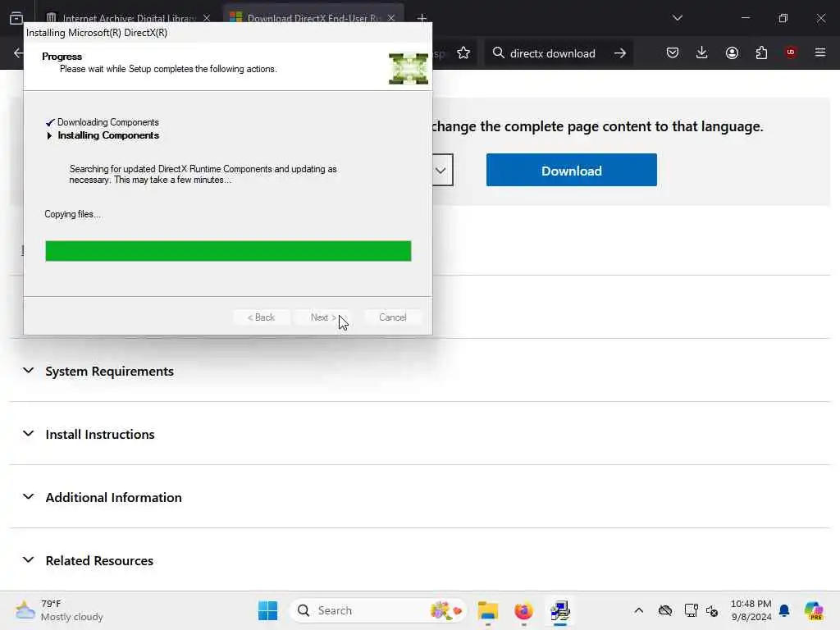
Task: Click the blue Download button
Action: (x=572, y=171)
